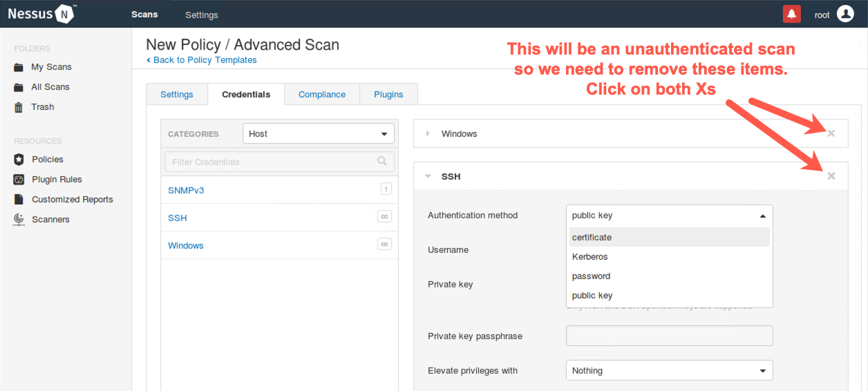
Task: Open Scanners page
Action: (x=50, y=220)
